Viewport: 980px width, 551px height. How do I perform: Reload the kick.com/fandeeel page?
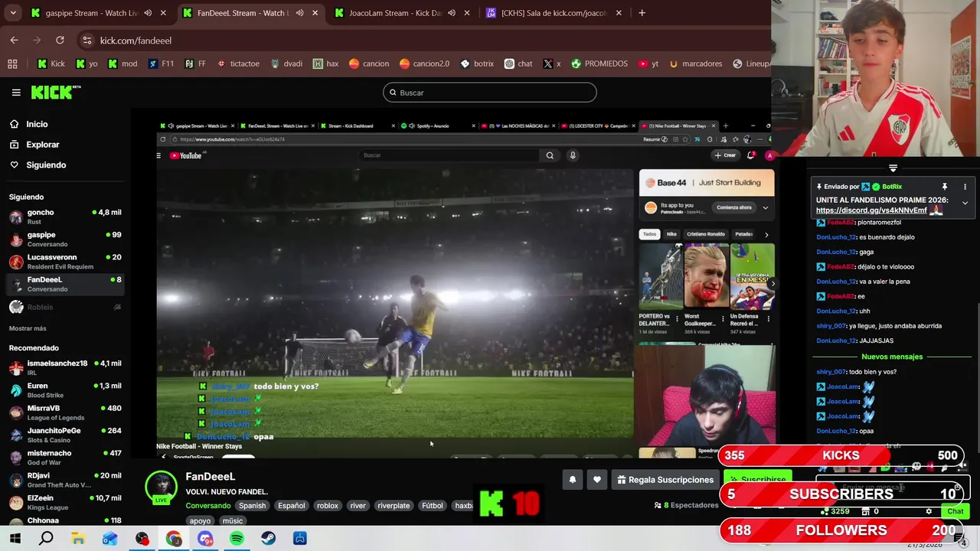coord(60,40)
